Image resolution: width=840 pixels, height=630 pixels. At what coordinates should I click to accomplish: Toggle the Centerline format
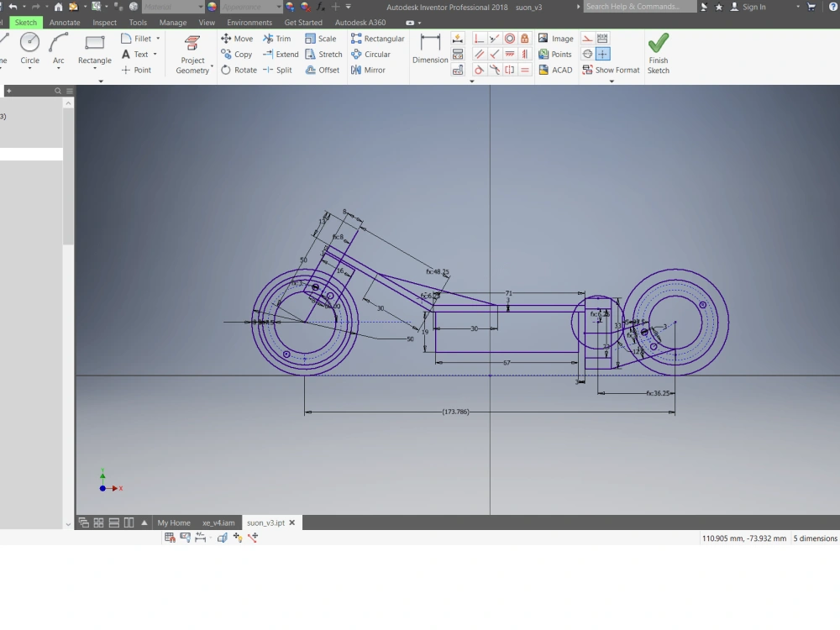tap(588, 54)
